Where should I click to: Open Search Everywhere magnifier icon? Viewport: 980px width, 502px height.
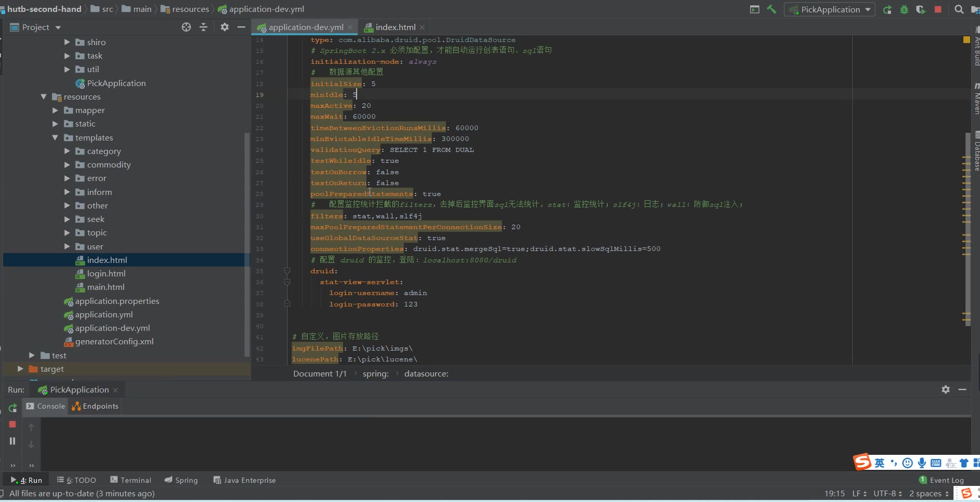(x=959, y=9)
